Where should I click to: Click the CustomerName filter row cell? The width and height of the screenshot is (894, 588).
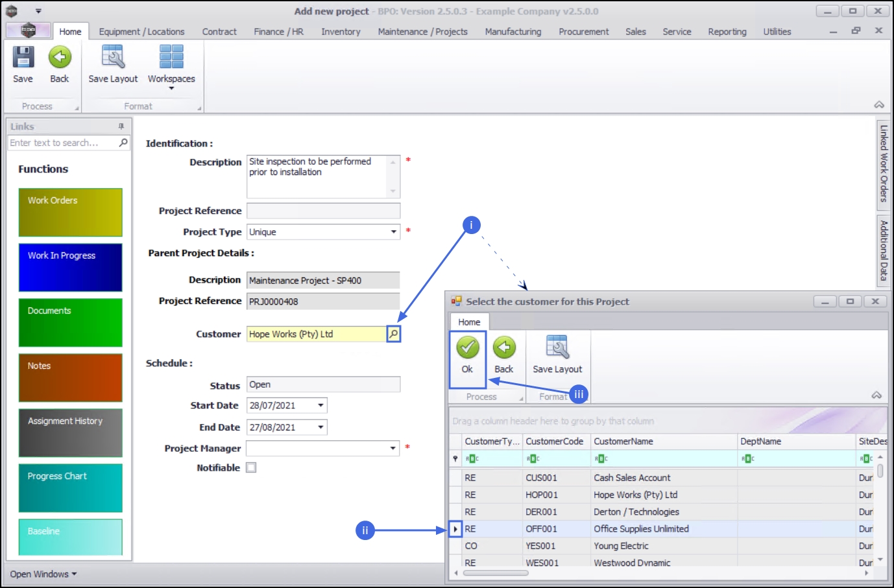(664, 458)
